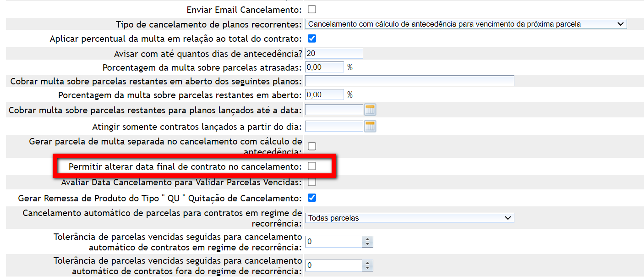
Task: Click the dias de antecedência field showing 20
Action: 333,53
